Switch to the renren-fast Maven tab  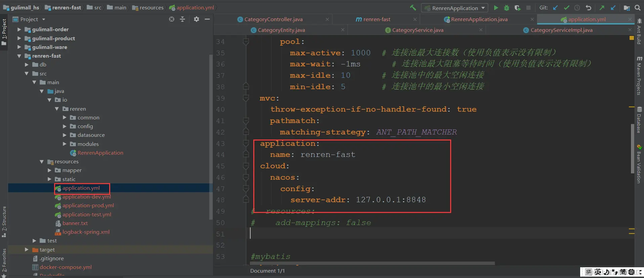coord(373,19)
